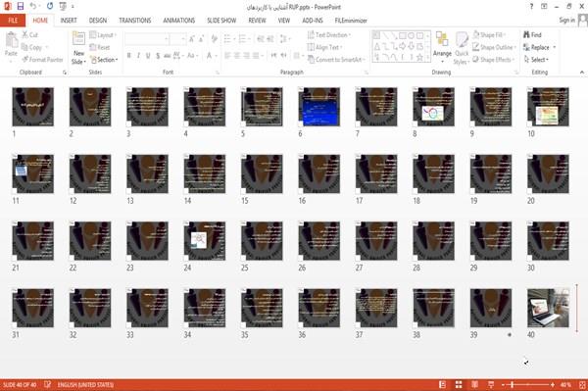Click the Redo icon in quick access toolbar
Image resolution: width=588 pixels, height=391 pixels.
click(50, 6)
